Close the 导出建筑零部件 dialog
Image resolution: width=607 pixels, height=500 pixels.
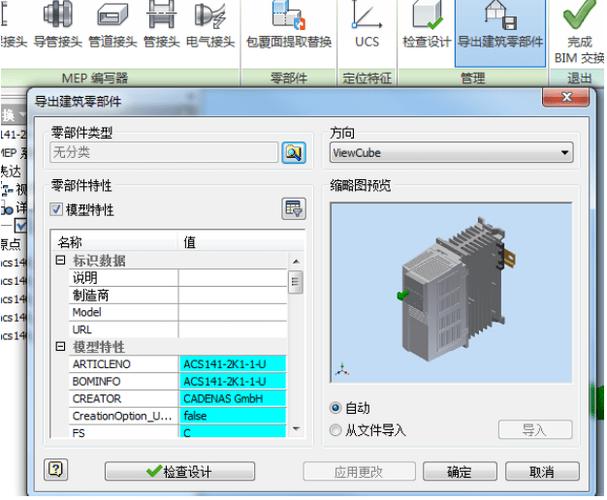coord(566,97)
